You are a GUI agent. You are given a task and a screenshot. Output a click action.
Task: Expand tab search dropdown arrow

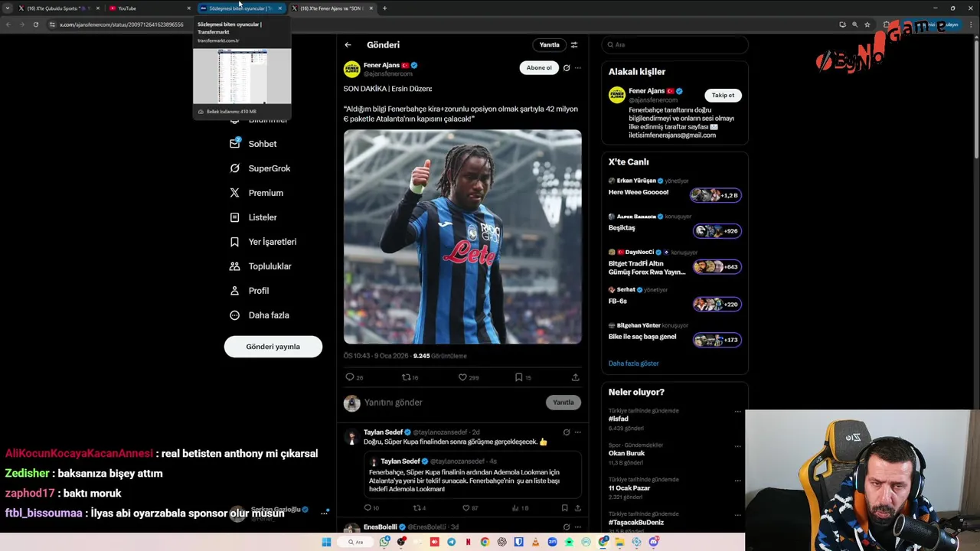[x=7, y=8]
